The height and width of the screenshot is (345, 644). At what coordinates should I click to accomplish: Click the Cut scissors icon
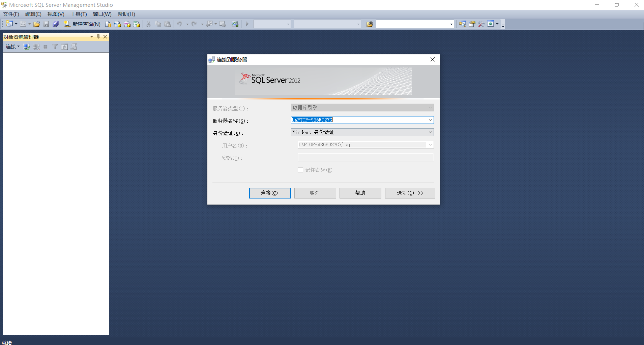pyautogui.click(x=148, y=24)
